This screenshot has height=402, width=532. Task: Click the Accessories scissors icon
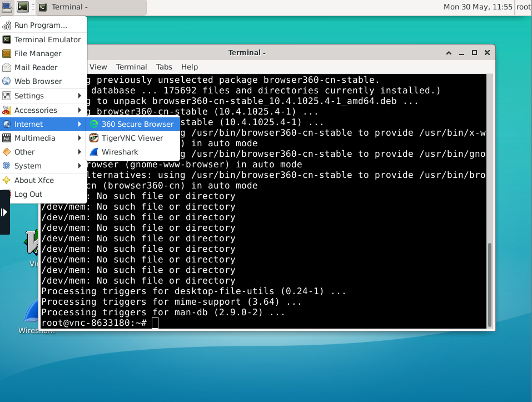(7, 110)
